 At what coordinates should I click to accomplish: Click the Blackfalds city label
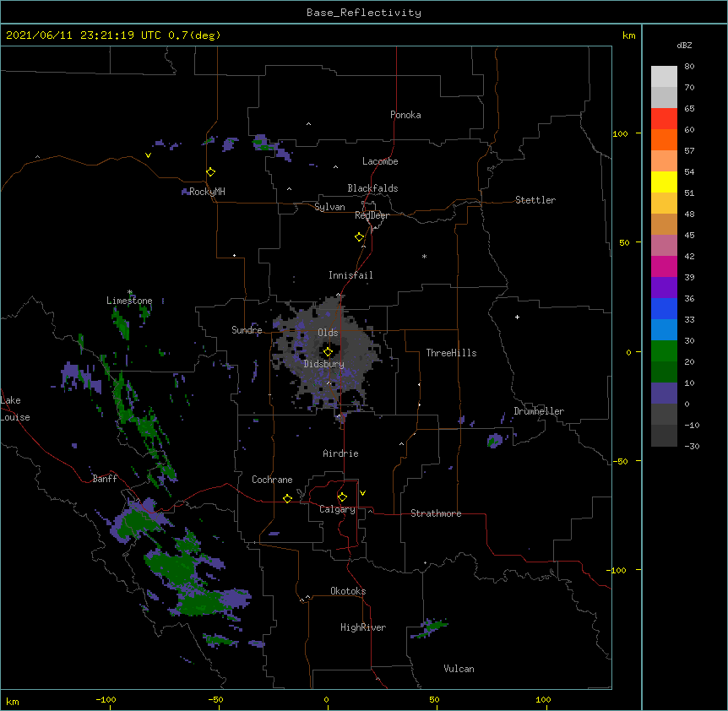pos(372,188)
